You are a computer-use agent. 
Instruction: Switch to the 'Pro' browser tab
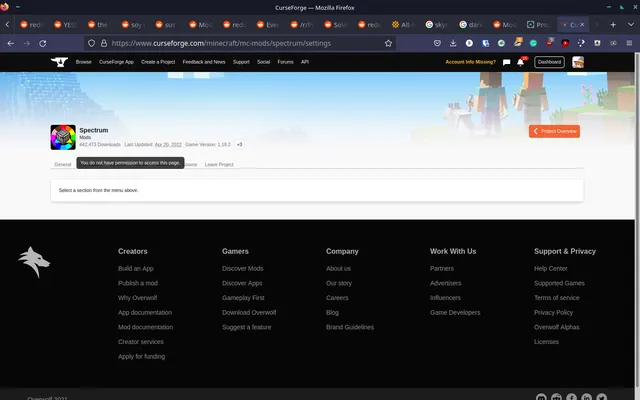pos(538,25)
